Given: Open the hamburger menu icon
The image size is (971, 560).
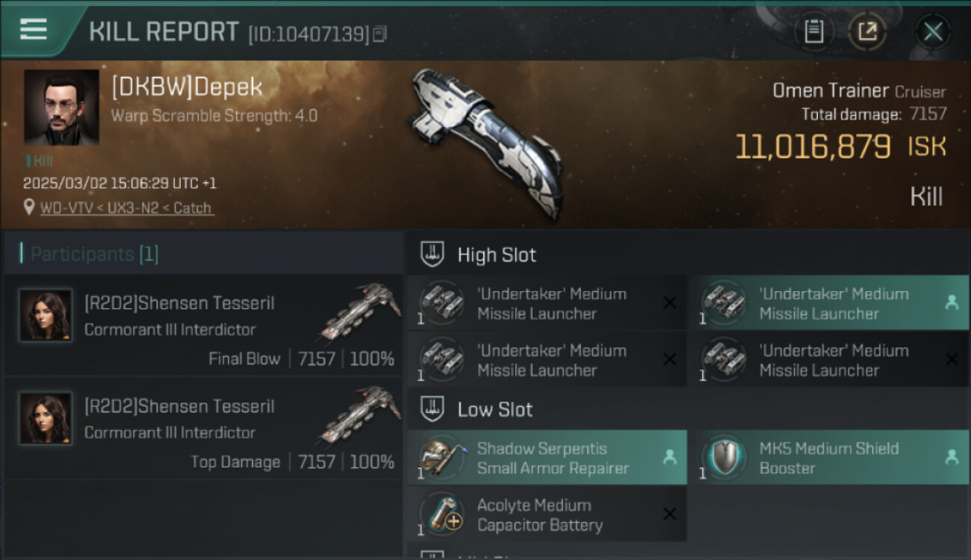Looking at the screenshot, I should pos(34,29).
